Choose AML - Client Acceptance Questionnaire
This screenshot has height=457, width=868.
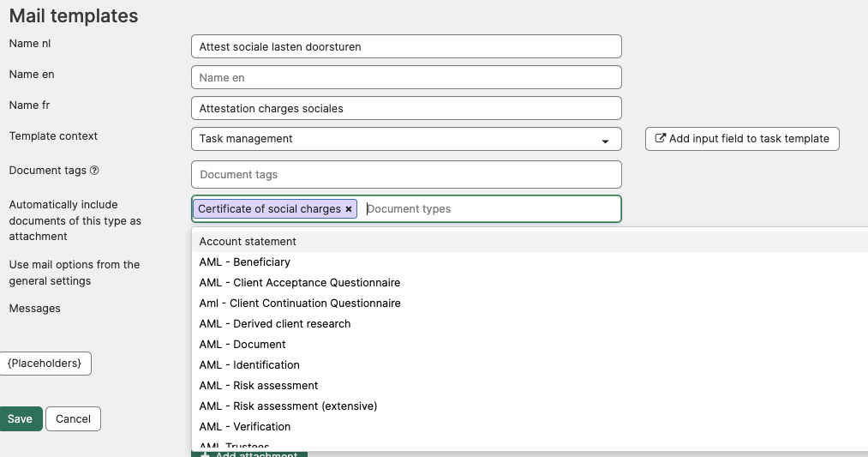(x=530, y=282)
